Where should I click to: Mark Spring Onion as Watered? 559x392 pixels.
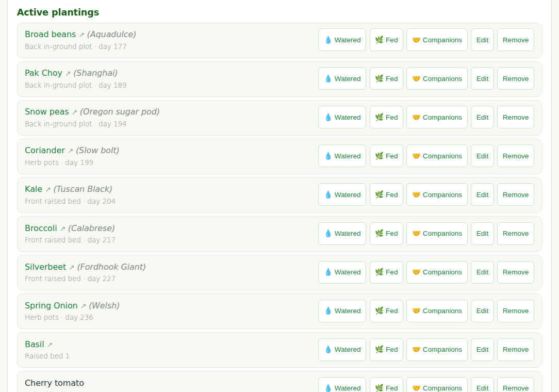342,311
